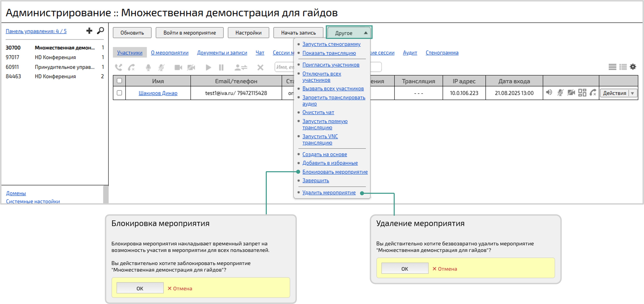Viewport: 644px width, 304px height.
Task: Click the play icon in participants toolbar
Action: [x=208, y=67]
